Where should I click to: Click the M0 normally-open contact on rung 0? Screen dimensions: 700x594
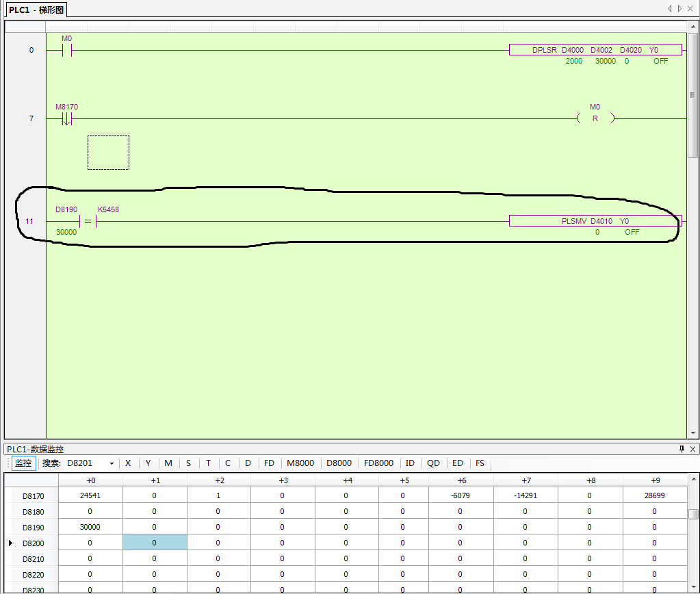point(67,50)
